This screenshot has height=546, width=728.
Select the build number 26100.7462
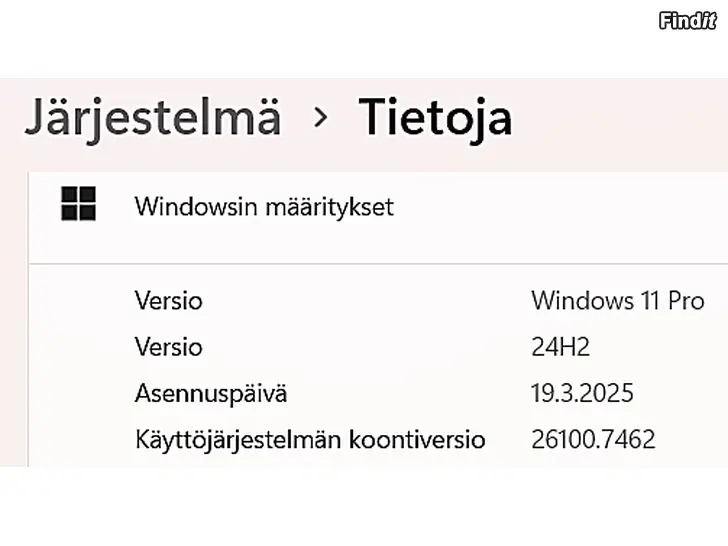pos(593,439)
